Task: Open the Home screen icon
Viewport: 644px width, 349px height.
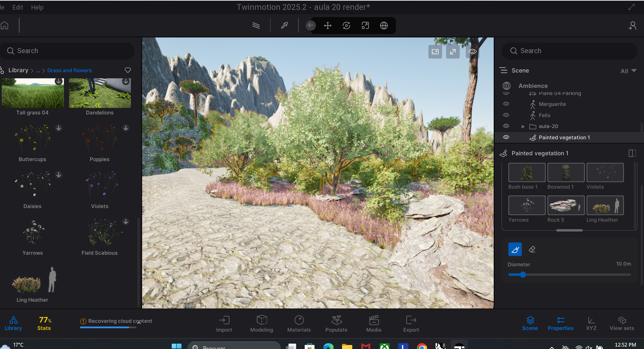Action: pos(4,26)
